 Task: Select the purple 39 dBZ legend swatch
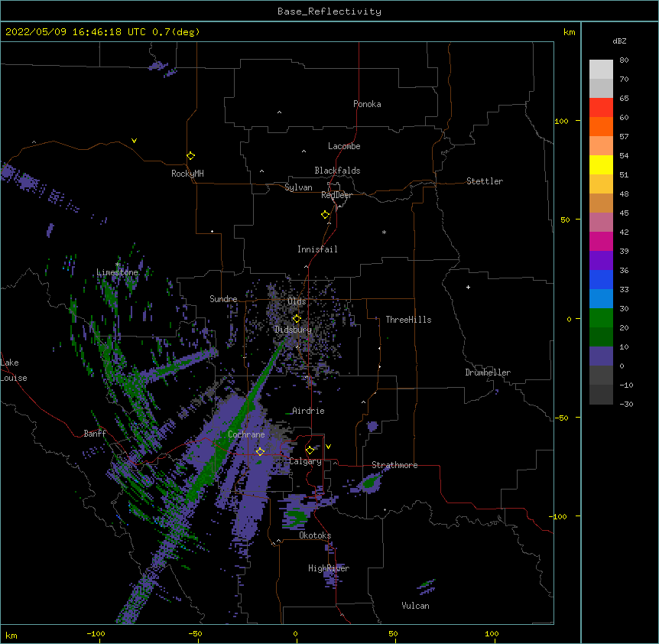pos(601,260)
